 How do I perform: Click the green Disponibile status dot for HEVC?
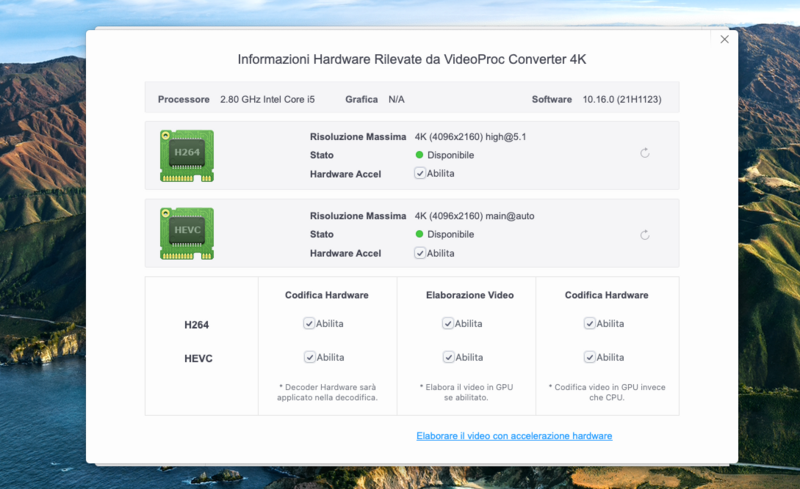click(x=419, y=234)
